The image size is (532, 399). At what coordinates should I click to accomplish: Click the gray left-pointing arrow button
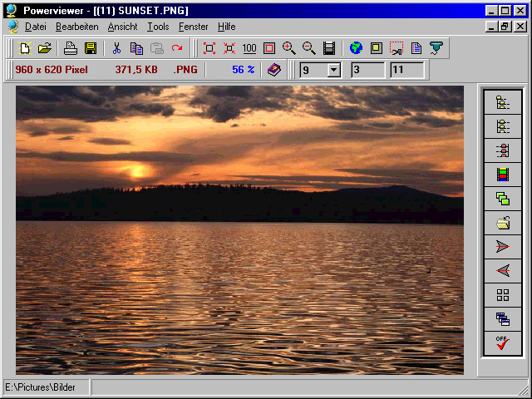click(502, 271)
